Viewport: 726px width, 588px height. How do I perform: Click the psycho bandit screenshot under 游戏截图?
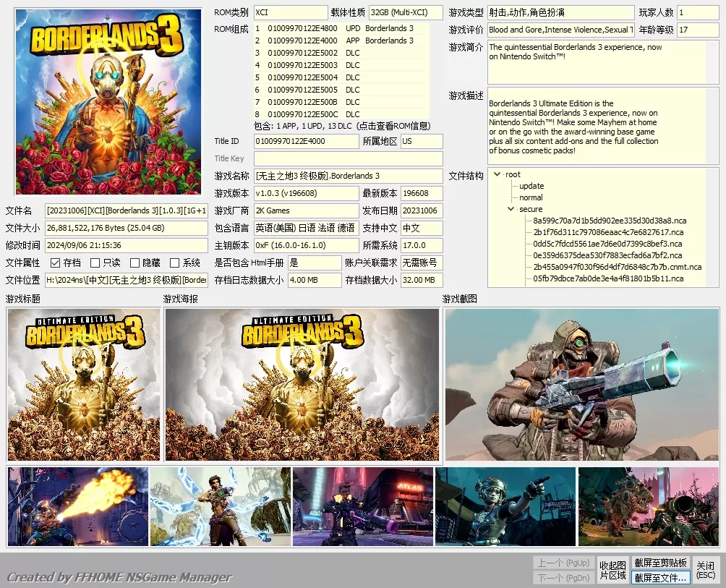pyautogui.click(x=583, y=384)
